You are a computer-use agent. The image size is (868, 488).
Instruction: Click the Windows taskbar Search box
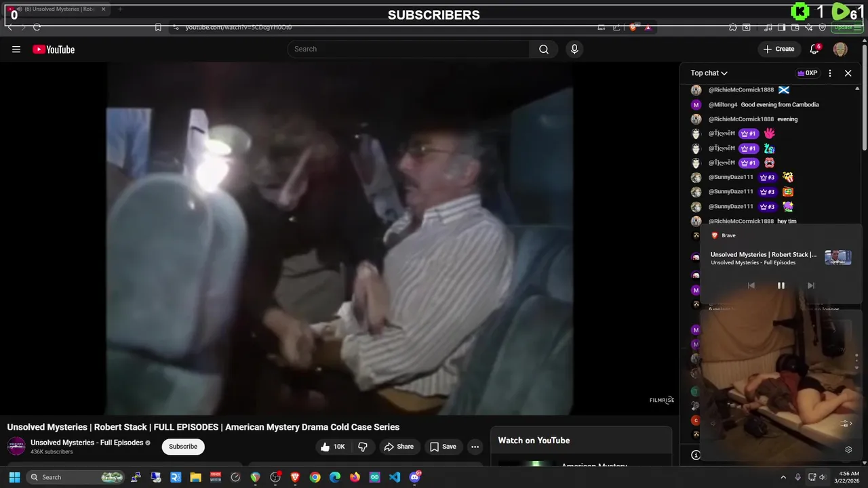point(76,477)
